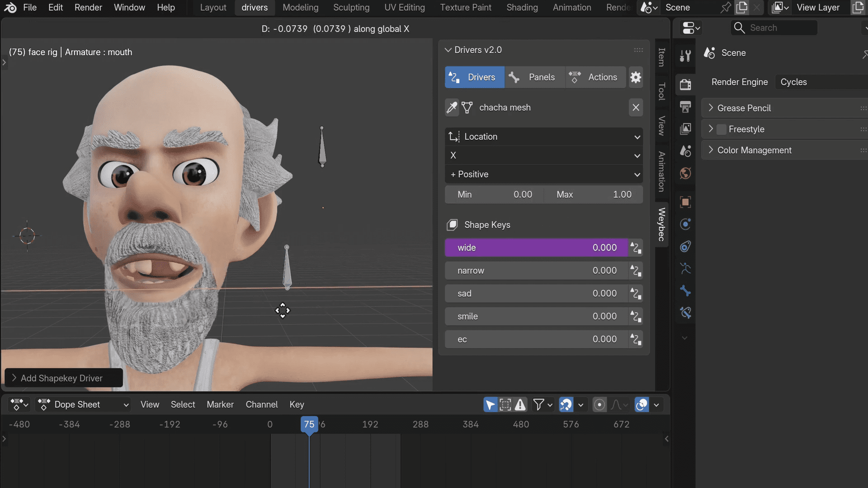Open World Properties (globe icon)

pos(685,173)
